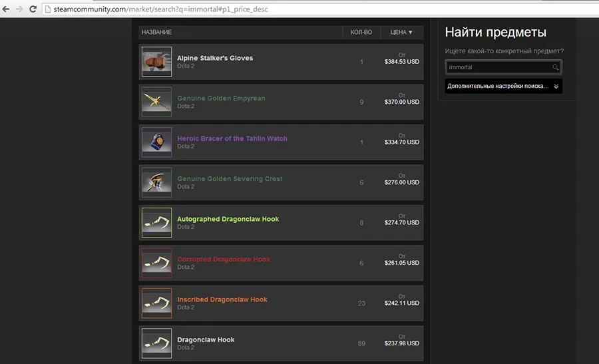Open Autographed Dragonclaw Hook listing name

tap(228, 219)
